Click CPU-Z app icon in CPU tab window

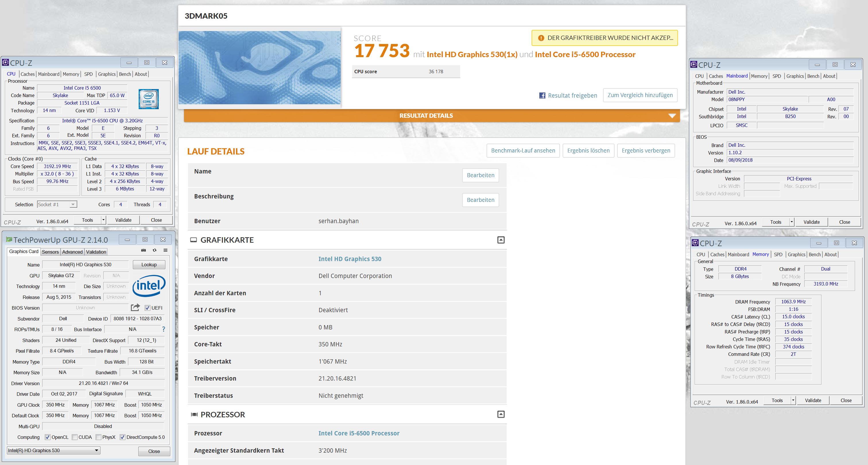(x=5, y=62)
